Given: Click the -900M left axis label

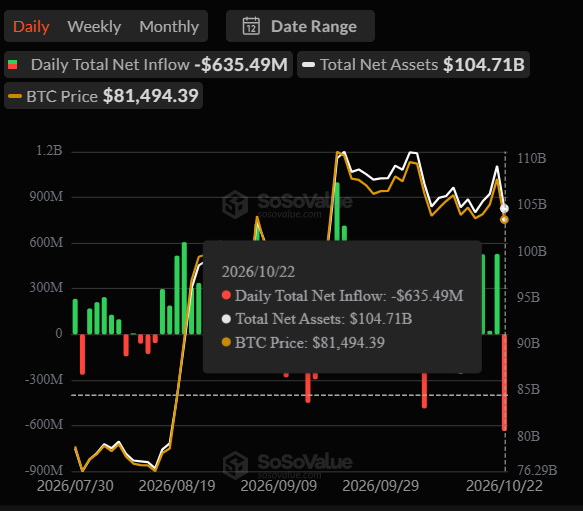Looking at the screenshot, I should click(44, 470).
